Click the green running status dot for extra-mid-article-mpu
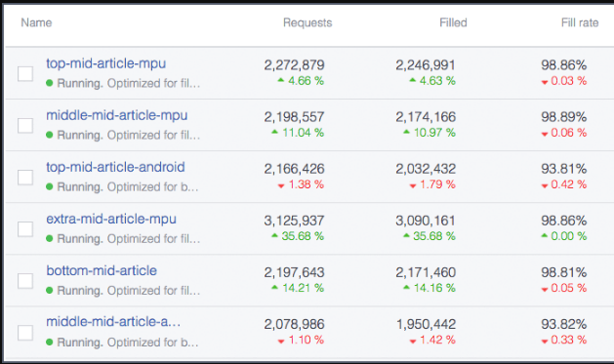The height and width of the screenshot is (364, 614). [x=50, y=238]
